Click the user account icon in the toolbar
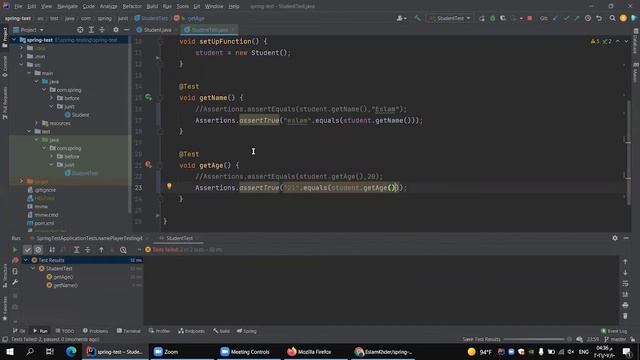 click(x=401, y=18)
